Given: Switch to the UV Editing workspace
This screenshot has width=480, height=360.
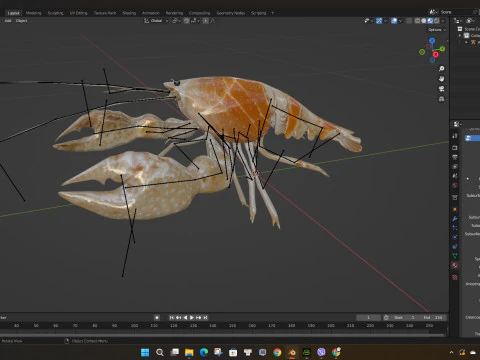Looking at the screenshot, I should click(x=79, y=13).
